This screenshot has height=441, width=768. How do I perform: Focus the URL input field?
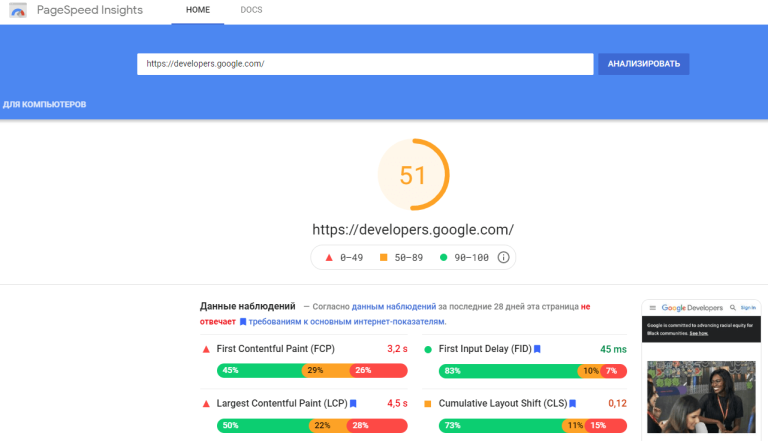click(x=365, y=64)
